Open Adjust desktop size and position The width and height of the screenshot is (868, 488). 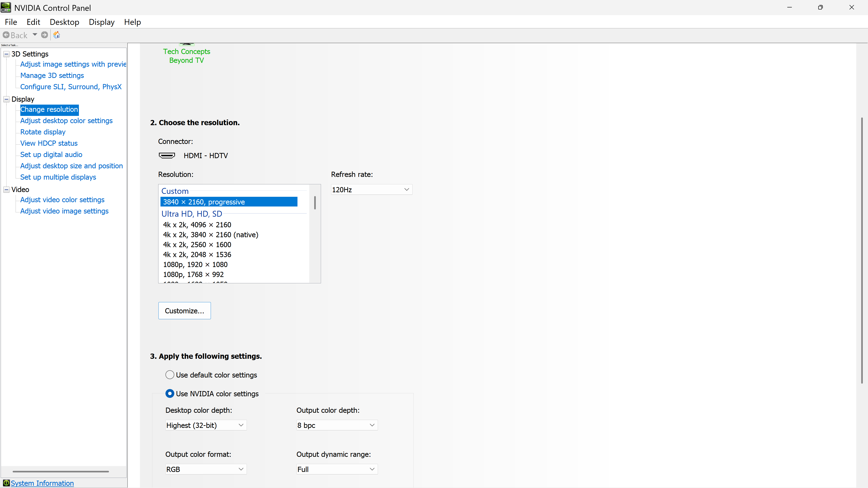point(71,166)
